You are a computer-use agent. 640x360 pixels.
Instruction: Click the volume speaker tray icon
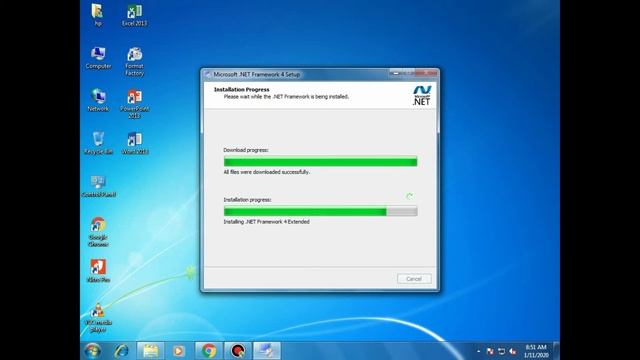coord(513,351)
